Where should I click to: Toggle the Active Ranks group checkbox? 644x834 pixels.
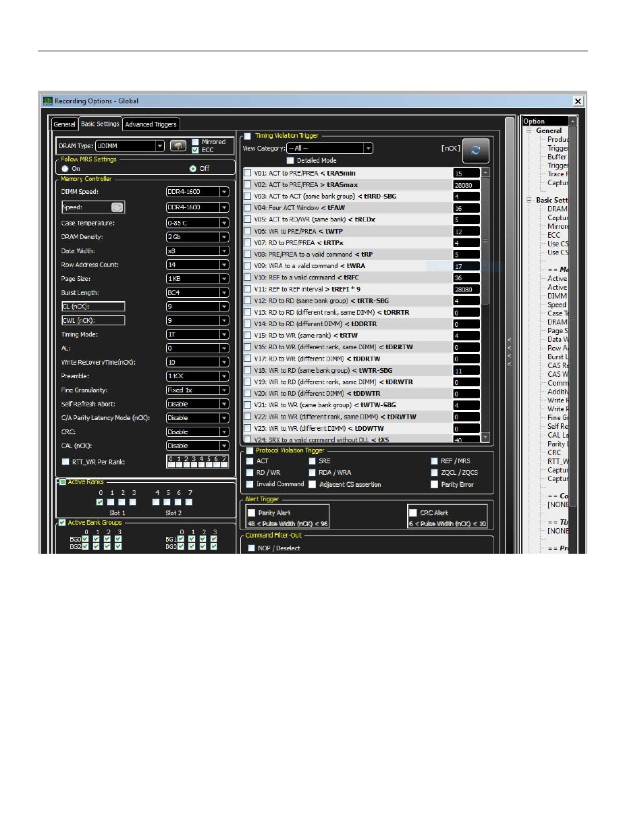pyautogui.click(x=63, y=482)
